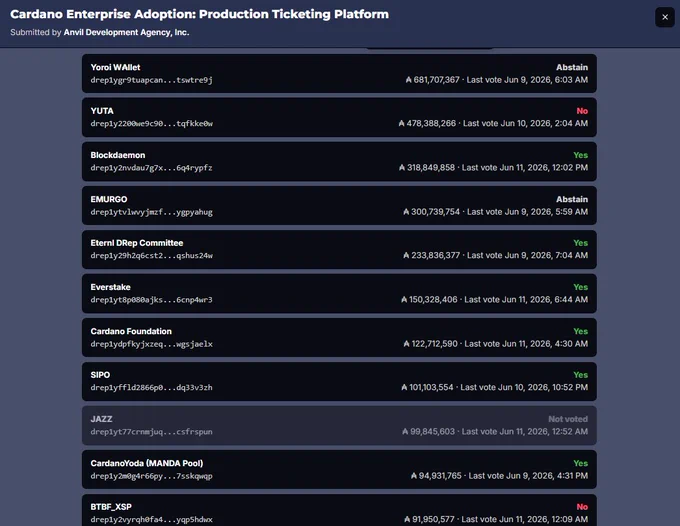The image size is (680, 526).
Task: Click the Everstake DRep card
Action: (x=339, y=293)
